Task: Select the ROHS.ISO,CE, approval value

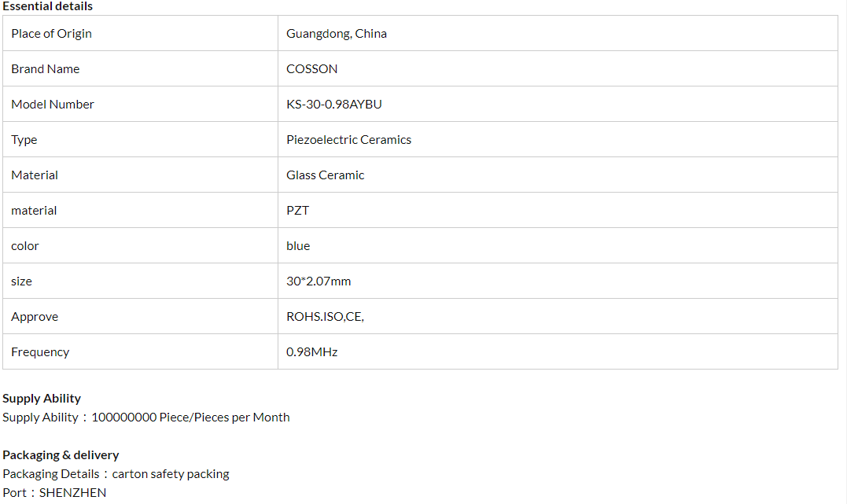Action: coord(325,317)
